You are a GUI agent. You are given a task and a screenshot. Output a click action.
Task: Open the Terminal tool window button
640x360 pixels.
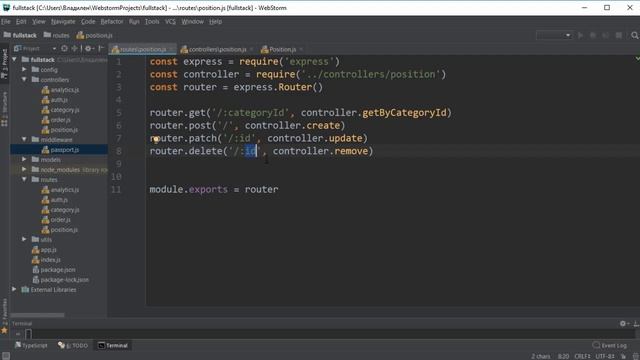113,345
